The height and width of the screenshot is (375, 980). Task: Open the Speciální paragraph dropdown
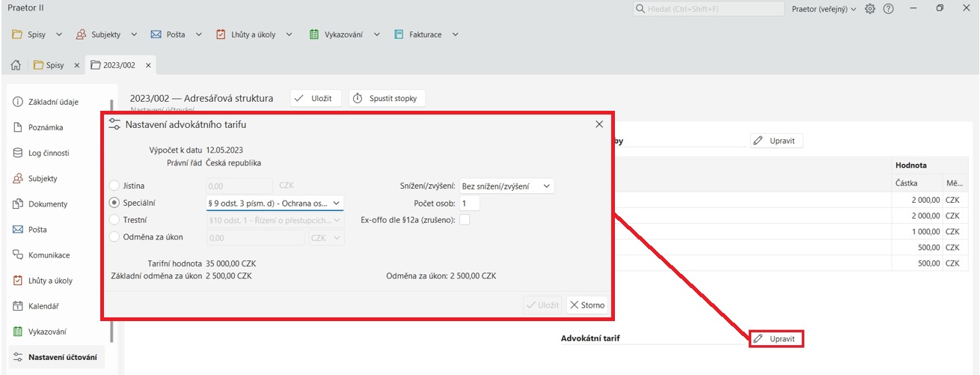[x=274, y=203]
